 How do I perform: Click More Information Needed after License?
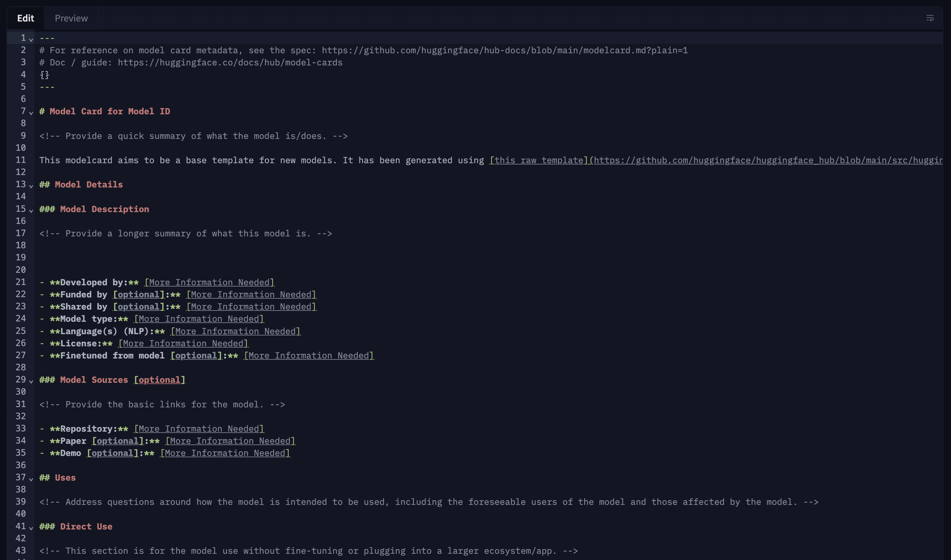click(x=183, y=344)
